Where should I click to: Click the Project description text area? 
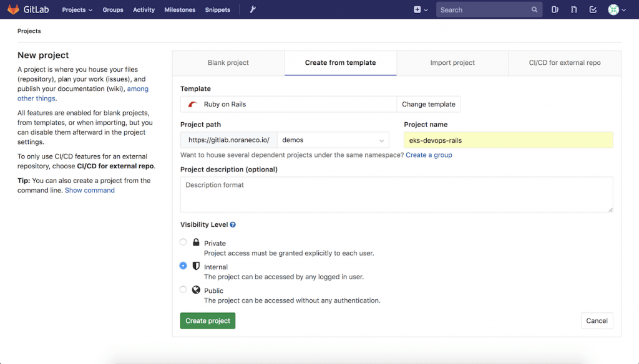[x=396, y=194]
